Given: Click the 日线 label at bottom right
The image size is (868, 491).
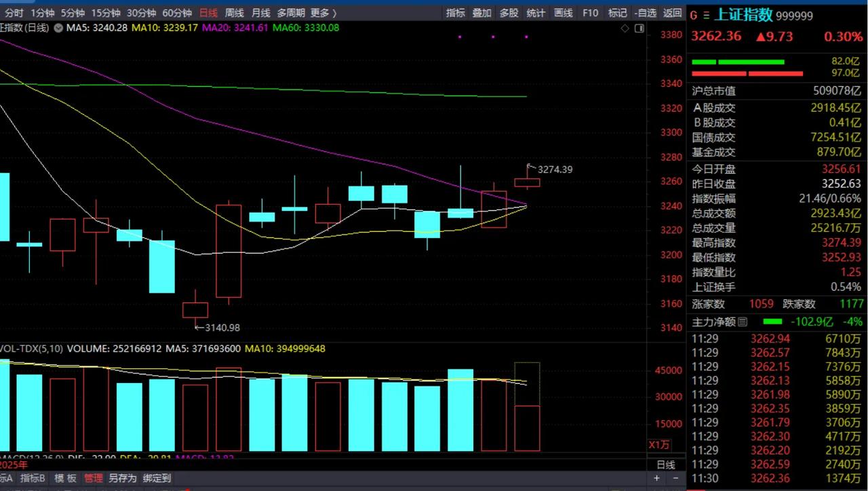Looking at the screenshot, I should pyautogui.click(x=666, y=465).
